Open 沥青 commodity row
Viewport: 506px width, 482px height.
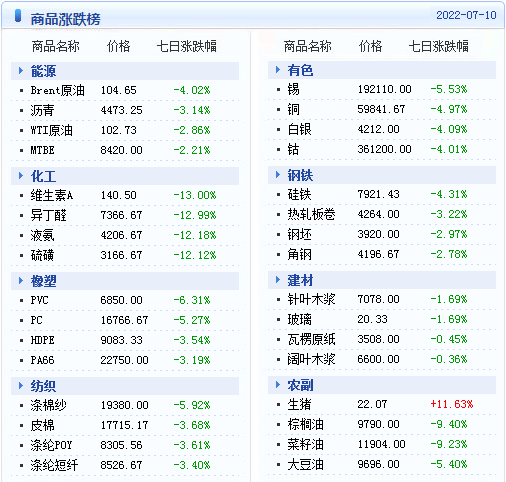[x=125, y=110]
